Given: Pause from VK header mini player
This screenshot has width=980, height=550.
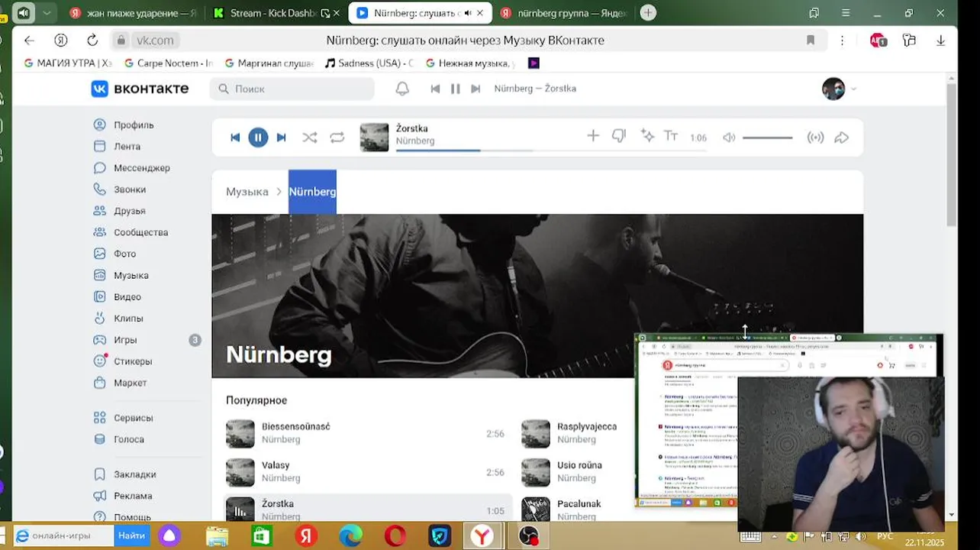Looking at the screenshot, I should coord(456,89).
